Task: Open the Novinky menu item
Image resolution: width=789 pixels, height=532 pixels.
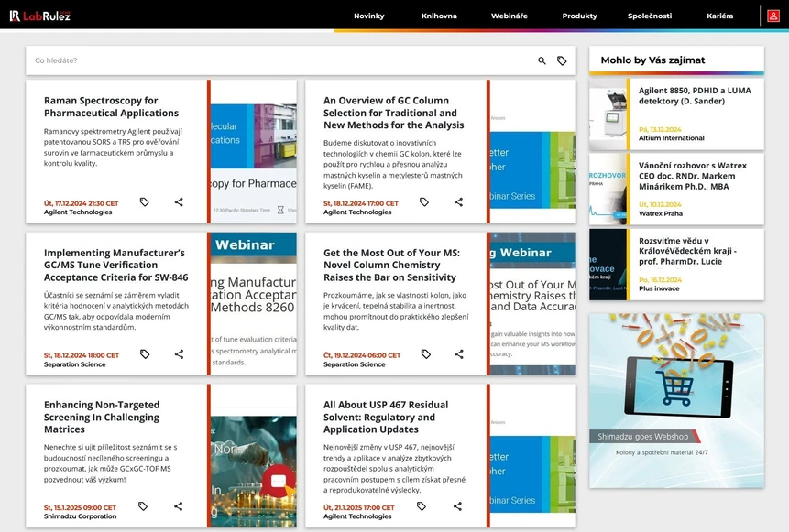Action: 368,16
